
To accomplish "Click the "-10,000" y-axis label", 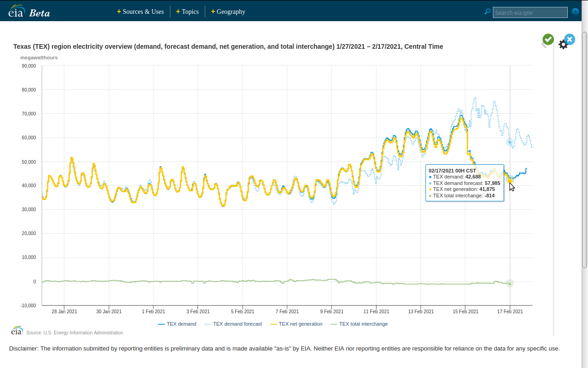I will [28, 305].
